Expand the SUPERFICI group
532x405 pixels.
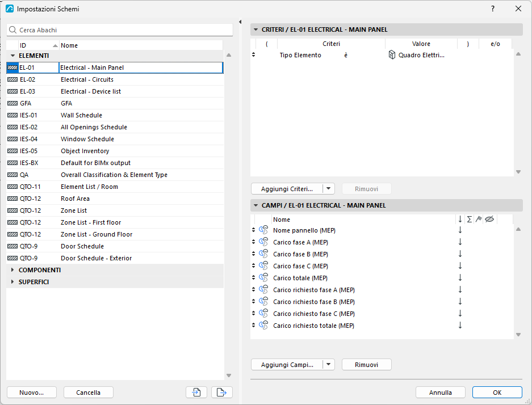click(12, 282)
